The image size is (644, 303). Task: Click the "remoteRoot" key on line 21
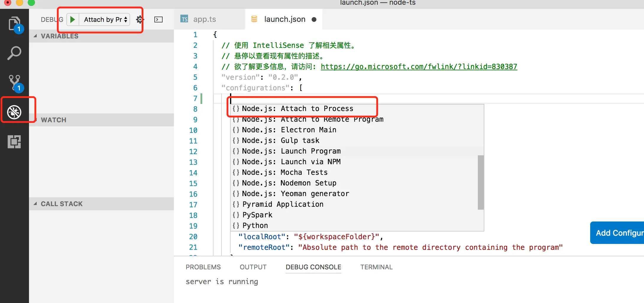tap(264, 247)
